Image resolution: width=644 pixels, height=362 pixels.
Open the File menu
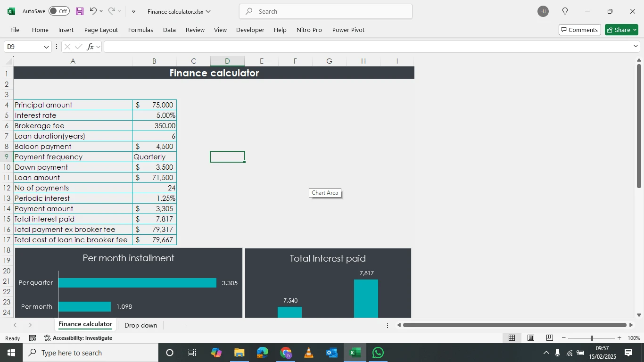15,30
